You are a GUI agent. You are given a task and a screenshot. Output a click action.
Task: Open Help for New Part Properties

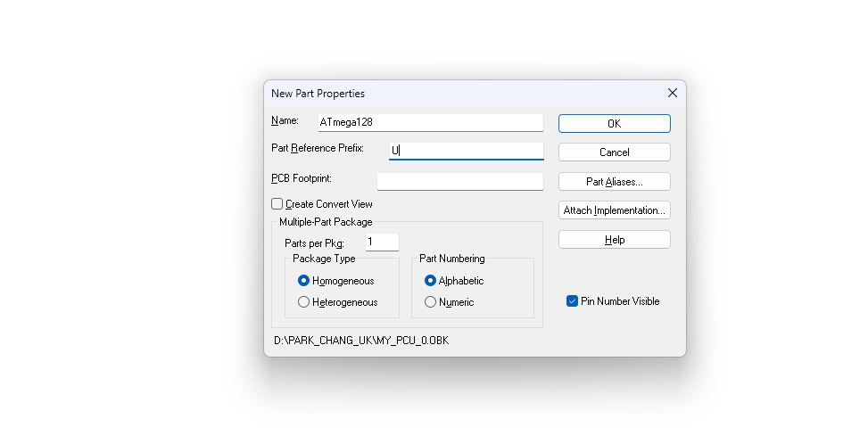615,240
